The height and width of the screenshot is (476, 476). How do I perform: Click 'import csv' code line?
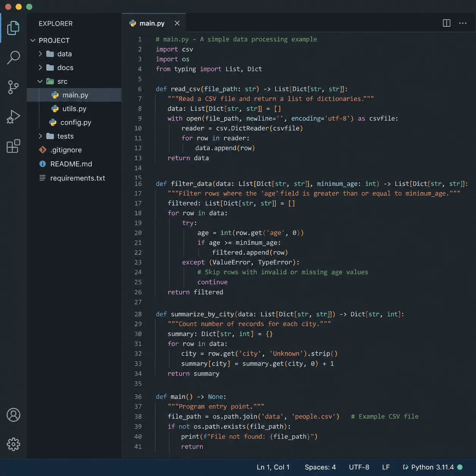click(174, 49)
